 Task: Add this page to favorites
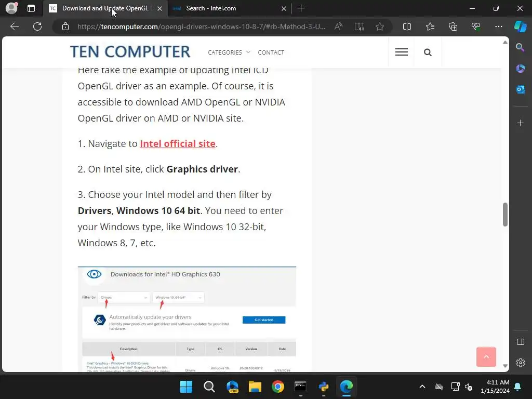[380, 26]
